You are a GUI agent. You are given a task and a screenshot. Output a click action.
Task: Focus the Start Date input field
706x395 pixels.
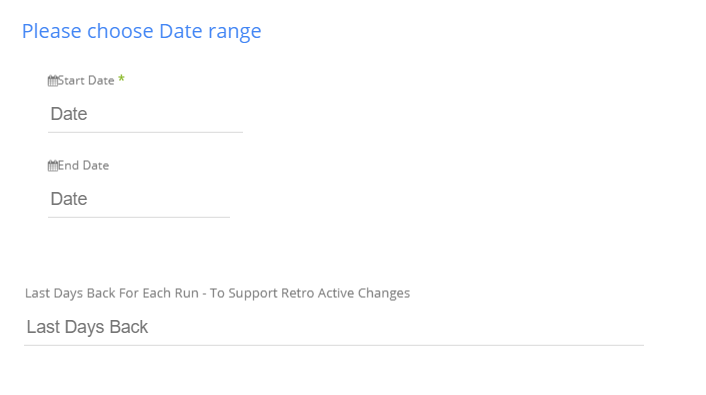coord(145,114)
